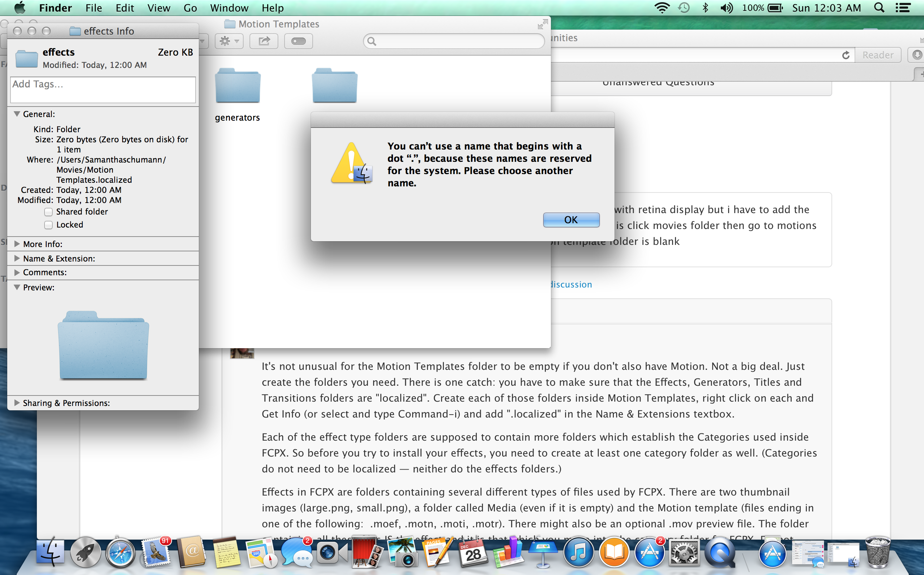The width and height of the screenshot is (924, 575).
Task: Click the Action gear icon in Finder toolbar
Action: 229,41
